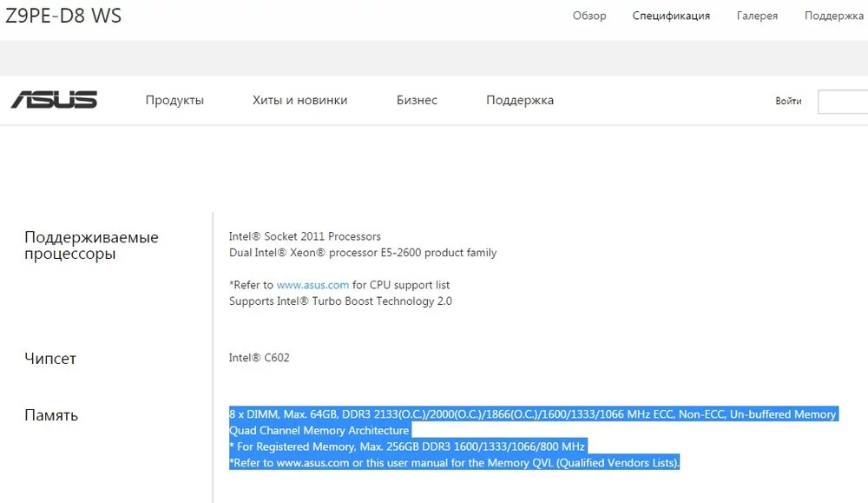Switch to the Спецификация tab

671,16
